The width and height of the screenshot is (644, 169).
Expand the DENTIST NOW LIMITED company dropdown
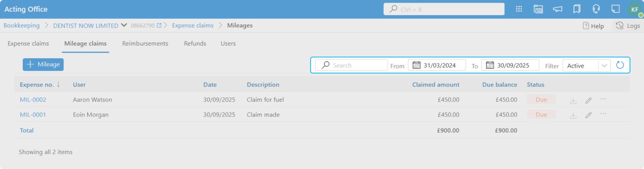point(124,25)
